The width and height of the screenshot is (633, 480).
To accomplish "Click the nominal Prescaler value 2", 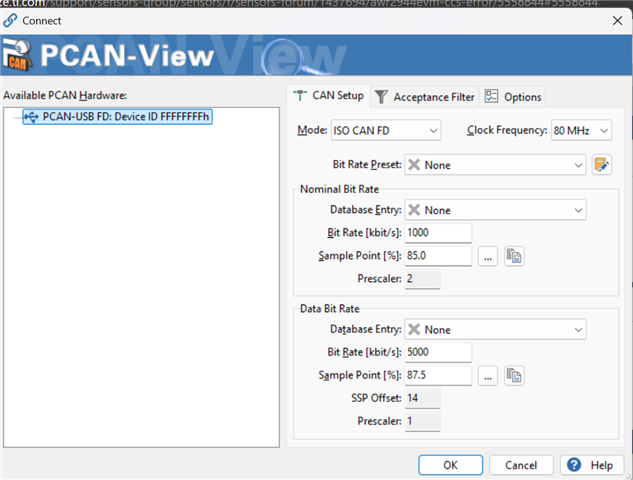I will [x=422, y=279].
